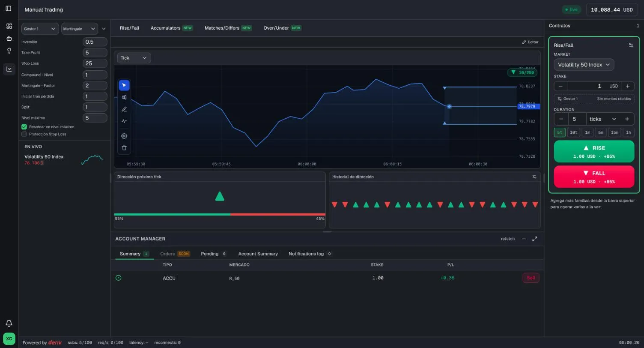The height and width of the screenshot is (348, 644).
Task: Select the 1m duration preset
Action: (x=587, y=132)
